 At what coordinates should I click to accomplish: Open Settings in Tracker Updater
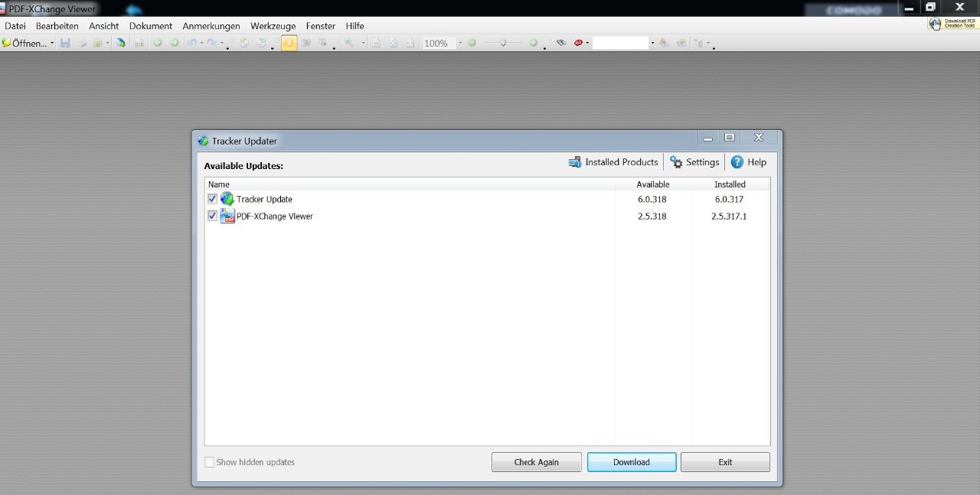tap(694, 162)
